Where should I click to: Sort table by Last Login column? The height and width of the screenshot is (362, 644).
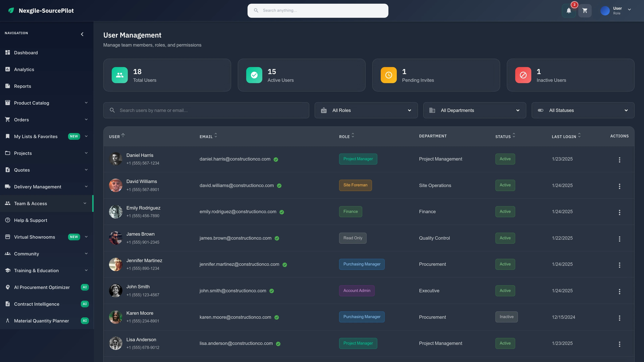click(x=566, y=136)
